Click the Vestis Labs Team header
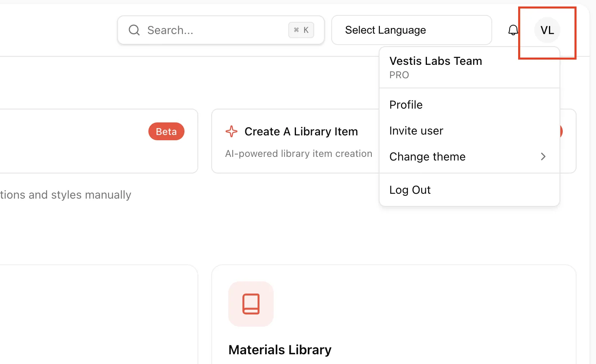The height and width of the screenshot is (364, 596). 435,61
